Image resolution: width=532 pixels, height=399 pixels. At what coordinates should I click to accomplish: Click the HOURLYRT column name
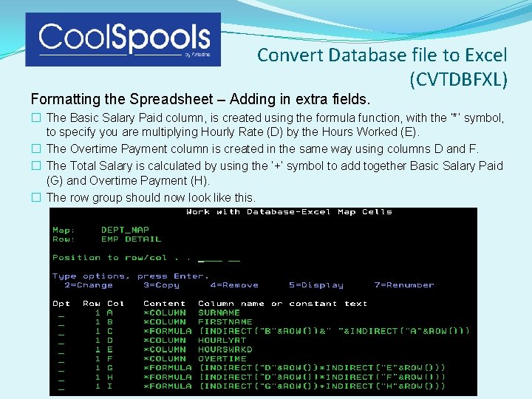(222, 341)
